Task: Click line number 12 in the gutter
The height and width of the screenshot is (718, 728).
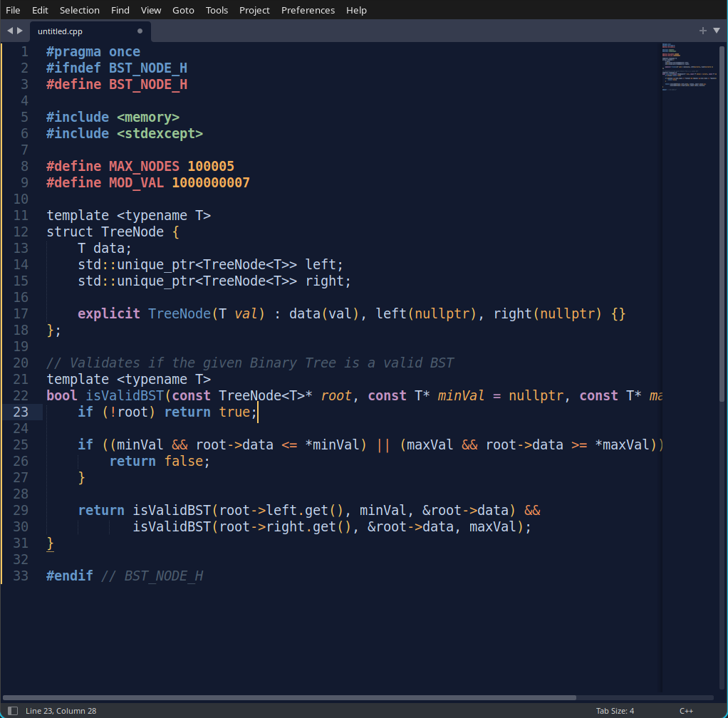Action: pyautogui.click(x=21, y=231)
